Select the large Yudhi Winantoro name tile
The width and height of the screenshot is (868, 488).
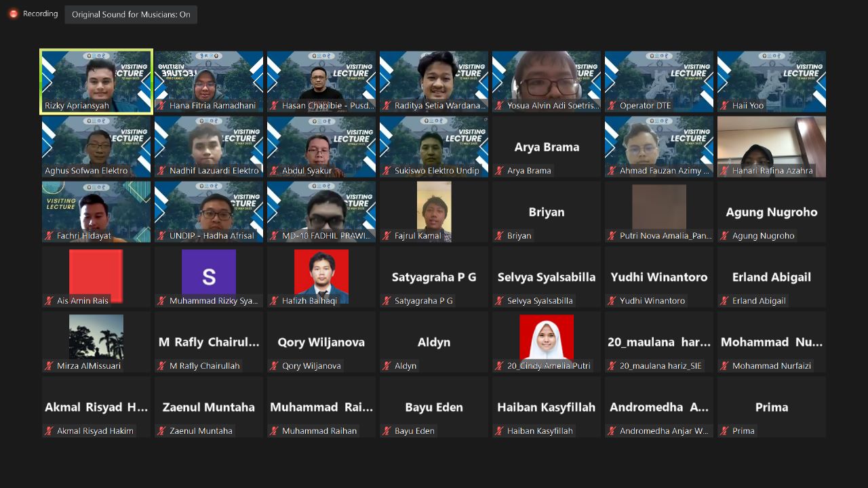click(659, 277)
